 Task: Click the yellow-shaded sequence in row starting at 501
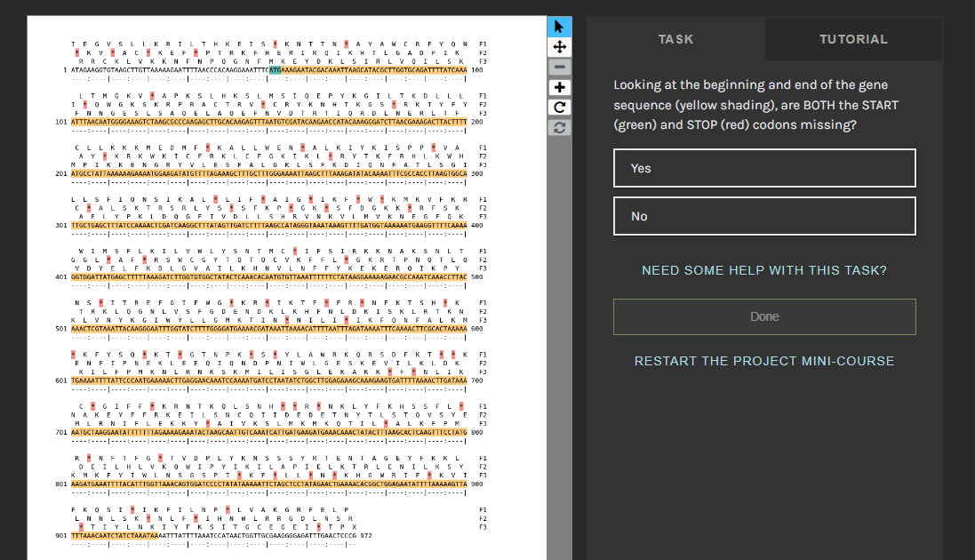click(267, 329)
